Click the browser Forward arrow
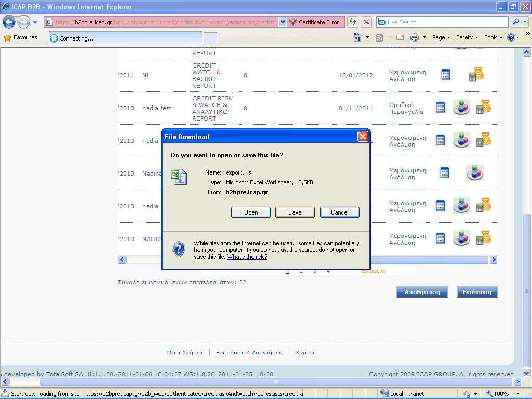Screen dimensions: 532x399 tap(23, 22)
